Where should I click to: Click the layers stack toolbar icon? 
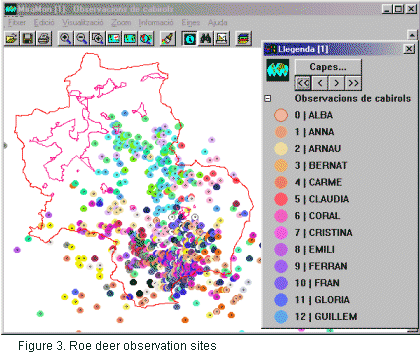(x=244, y=39)
